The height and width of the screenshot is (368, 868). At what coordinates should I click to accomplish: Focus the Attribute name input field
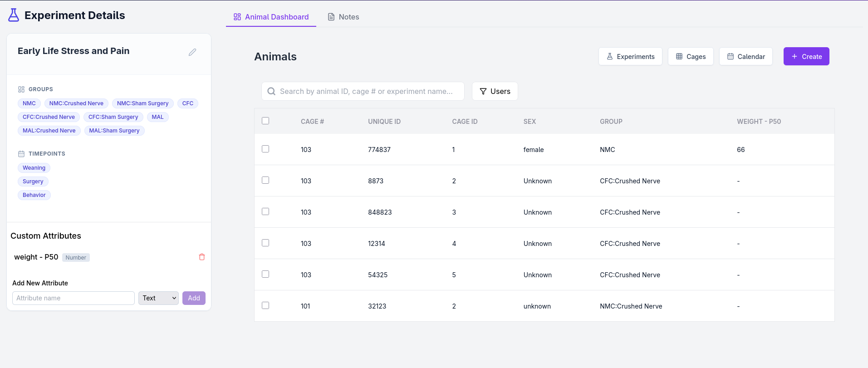coord(74,298)
